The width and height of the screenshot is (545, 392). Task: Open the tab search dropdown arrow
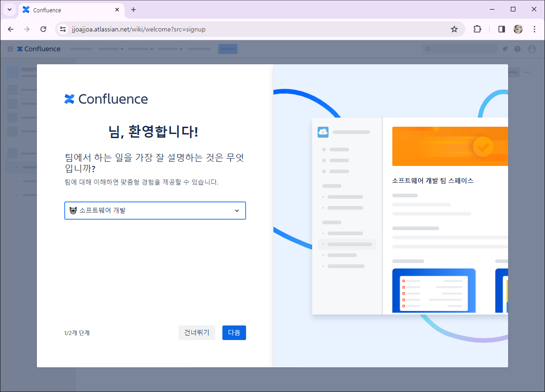click(10, 10)
